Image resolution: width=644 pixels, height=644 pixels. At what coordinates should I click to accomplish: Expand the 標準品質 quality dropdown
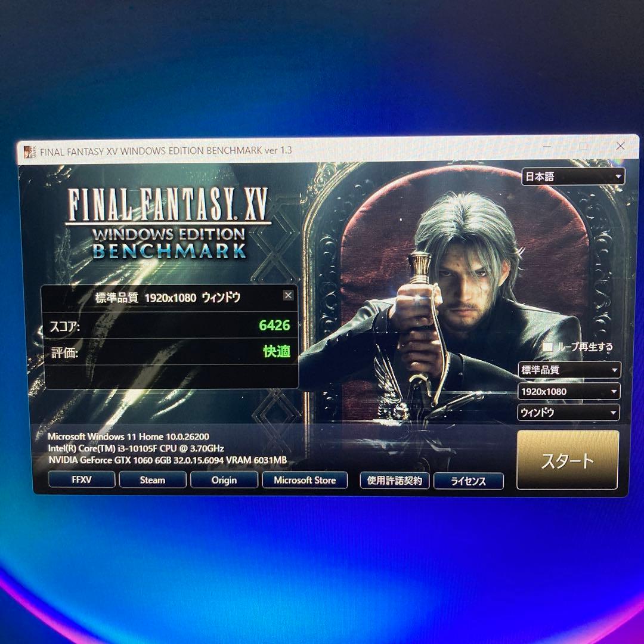click(x=569, y=370)
